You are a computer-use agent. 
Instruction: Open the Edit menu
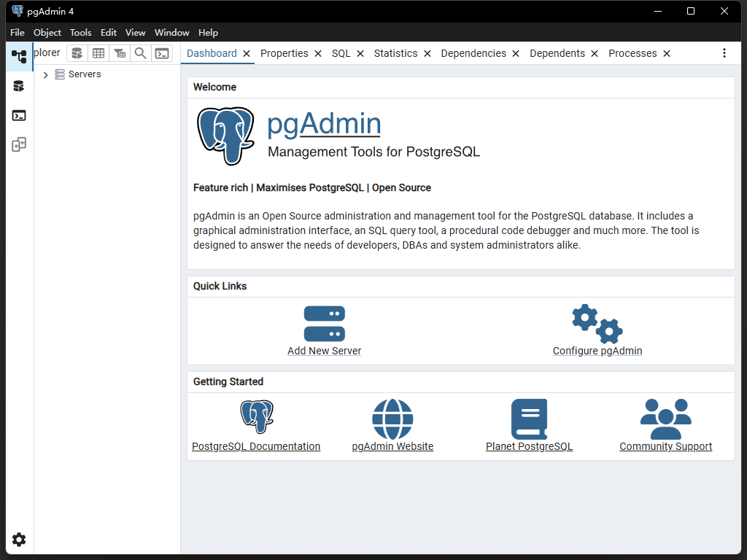(x=109, y=32)
